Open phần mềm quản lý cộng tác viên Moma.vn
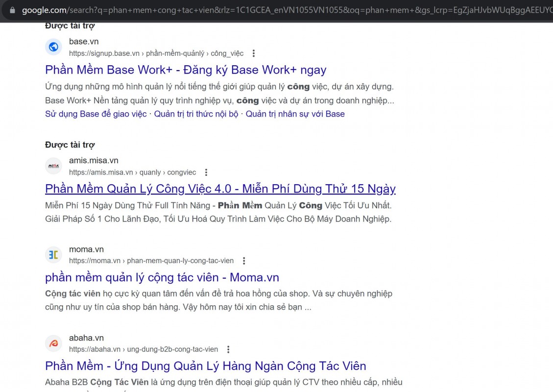The image size is (553, 392). [x=162, y=278]
